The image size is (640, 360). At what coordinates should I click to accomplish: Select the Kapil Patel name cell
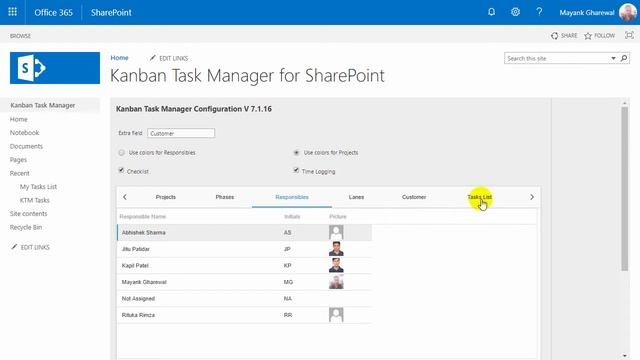click(x=135, y=265)
